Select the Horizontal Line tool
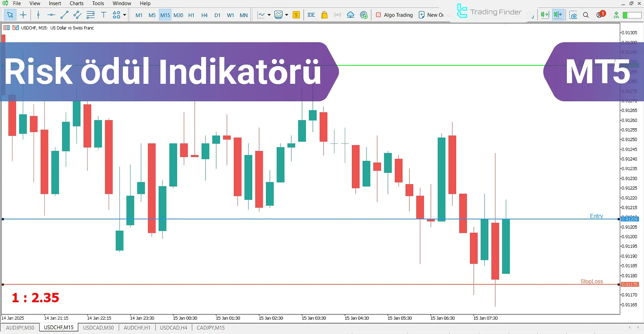Image resolution: width=644 pixels, height=334 pixels. (x=51, y=15)
